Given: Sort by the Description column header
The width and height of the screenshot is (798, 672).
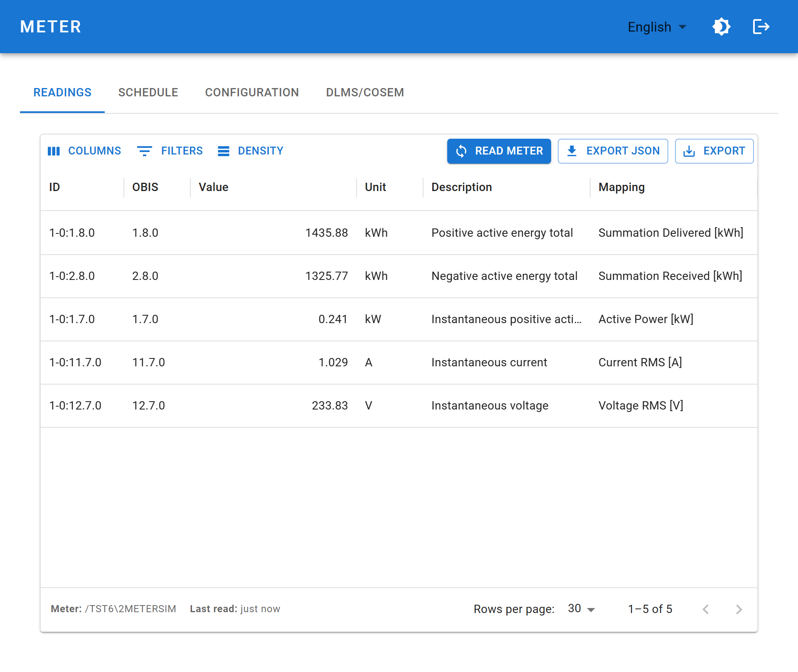Looking at the screenshot, I should pos(462,187).
